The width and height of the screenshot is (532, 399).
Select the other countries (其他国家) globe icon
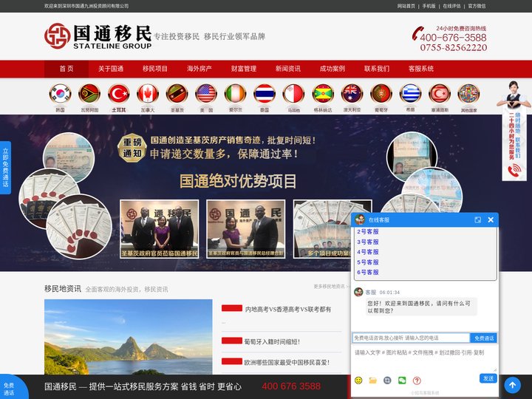tap(468, 94)
